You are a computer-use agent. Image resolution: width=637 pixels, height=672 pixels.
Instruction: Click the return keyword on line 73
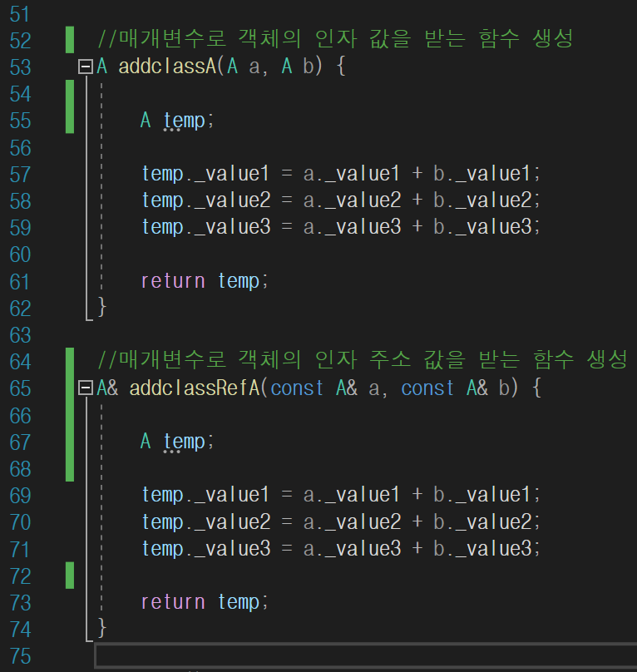[x=173, y=602]
